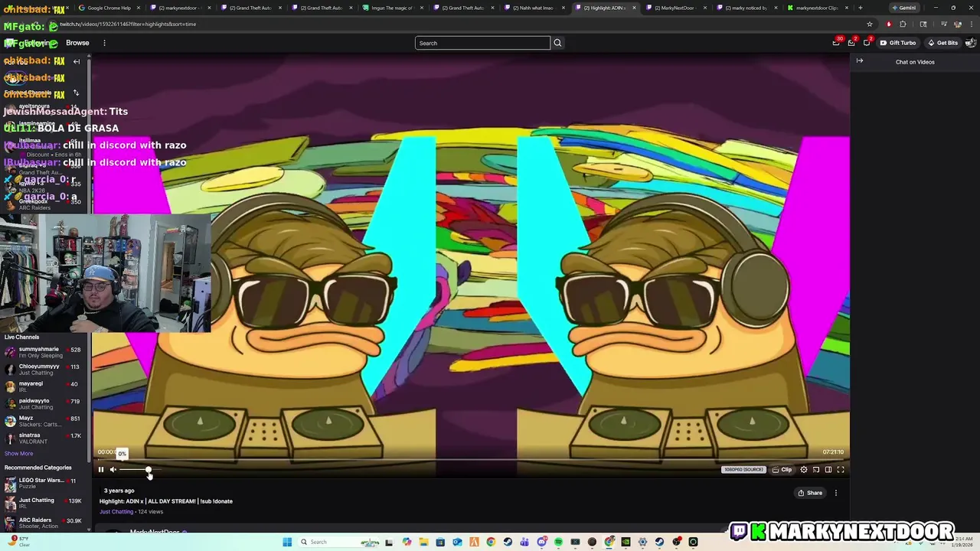
Task: Open Steam from the taskbar
Action: 508,542
